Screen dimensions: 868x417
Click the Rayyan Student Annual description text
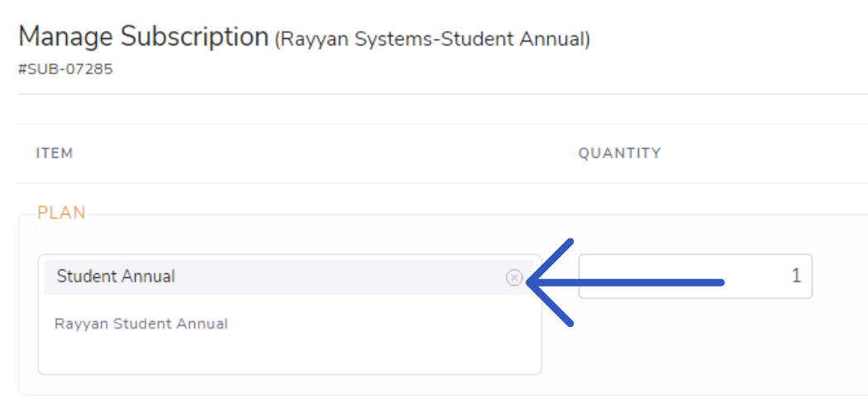[141, 324]
